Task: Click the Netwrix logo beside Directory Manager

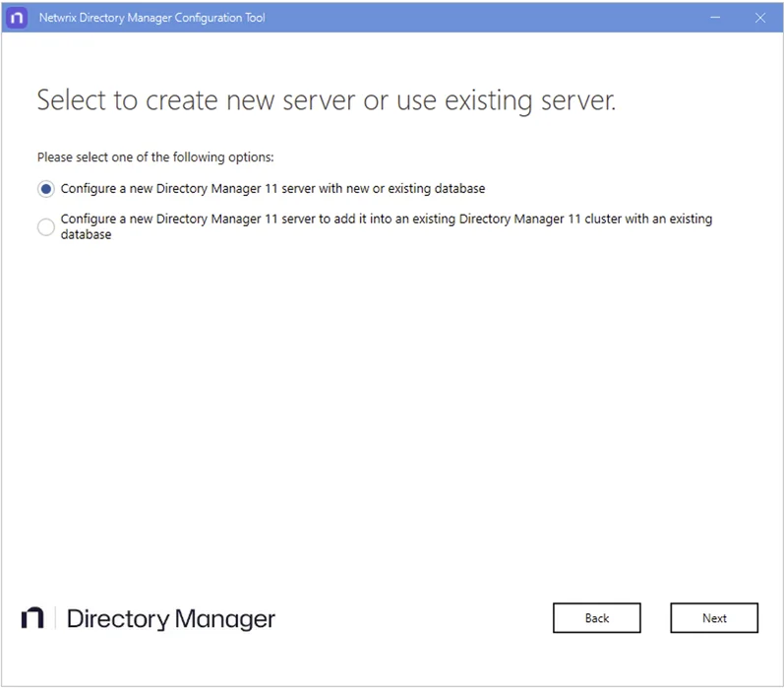Action: click(32, 618)
